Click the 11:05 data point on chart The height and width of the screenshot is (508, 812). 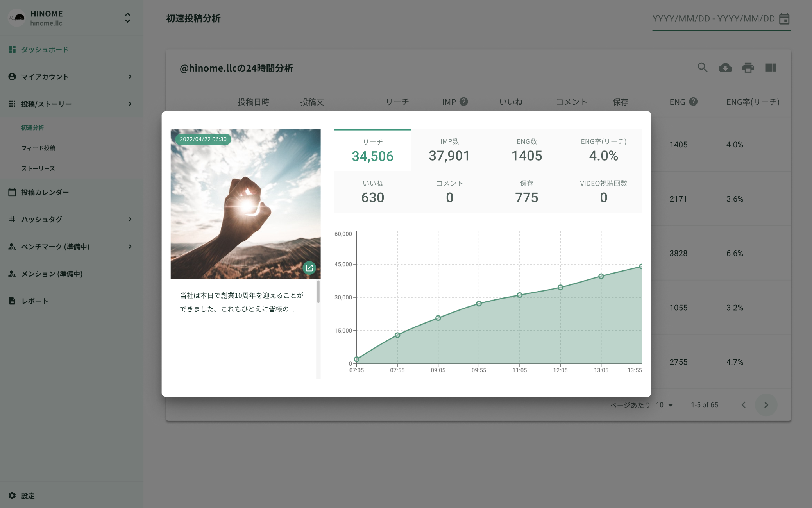(x=519, y=295)
